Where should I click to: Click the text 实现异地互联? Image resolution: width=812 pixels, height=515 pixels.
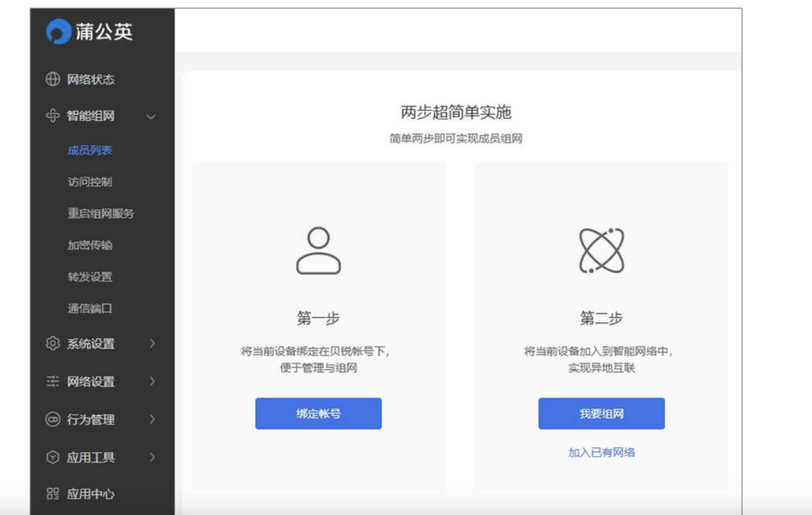pos(602,369)
